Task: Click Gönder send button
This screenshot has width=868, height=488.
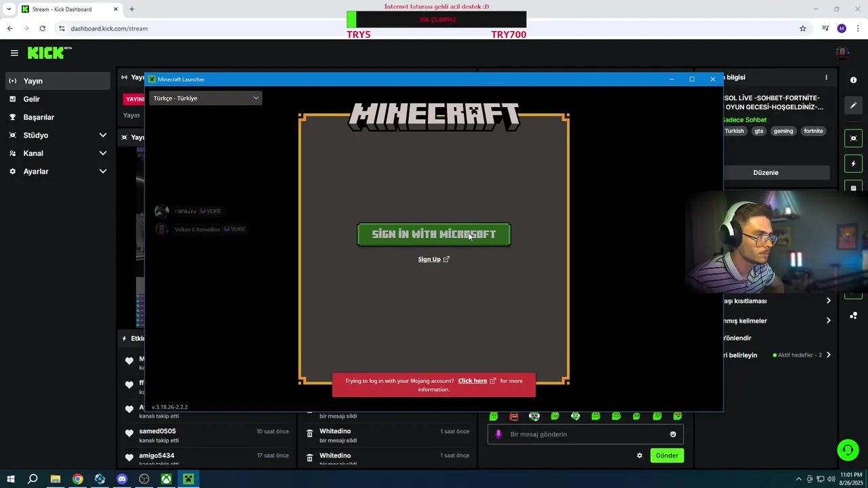Action: coord(667,455)
